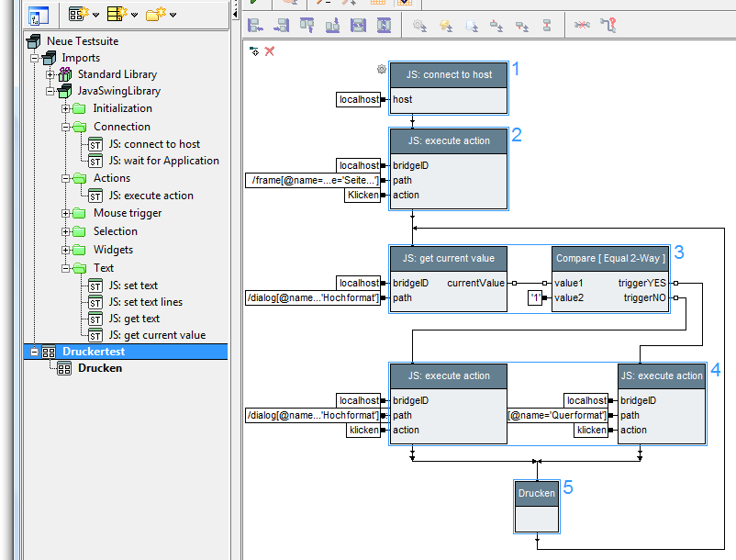Click the new test set icon
This screenshot has width=736, height=560.
[78, 14]
